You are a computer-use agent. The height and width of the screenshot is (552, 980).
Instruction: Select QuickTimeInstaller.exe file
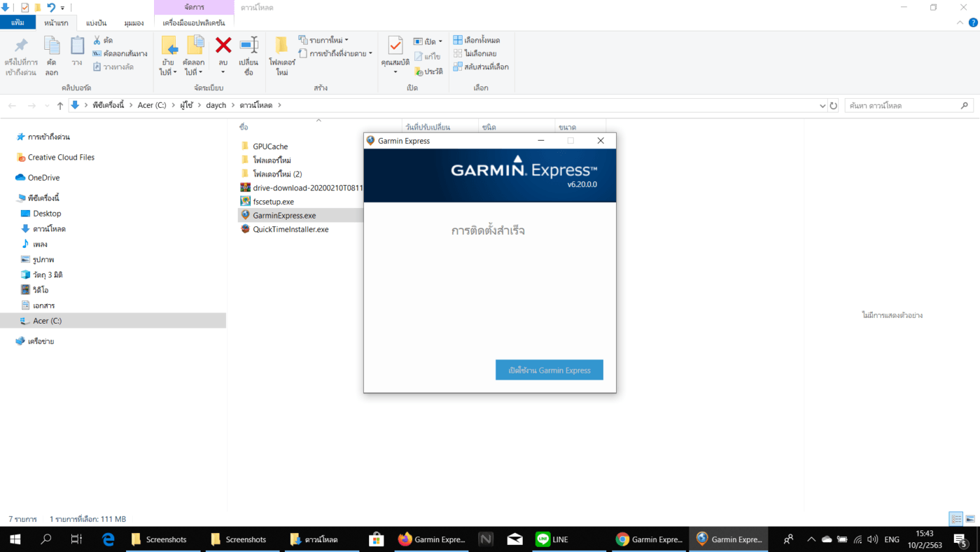pyautogui.click(x=290, y=229)
